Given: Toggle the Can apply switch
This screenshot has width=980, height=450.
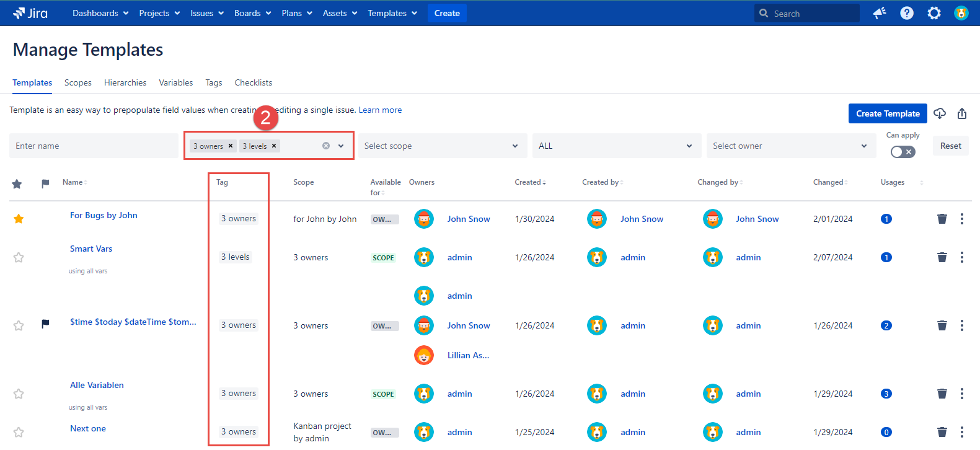Looking at the screenshot, I should click(903, 152).
